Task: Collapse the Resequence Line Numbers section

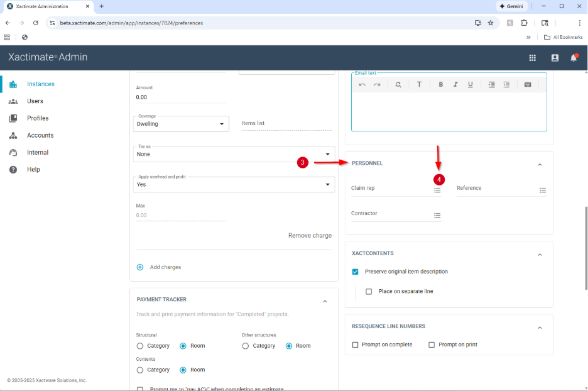Action: click(540, 328)
